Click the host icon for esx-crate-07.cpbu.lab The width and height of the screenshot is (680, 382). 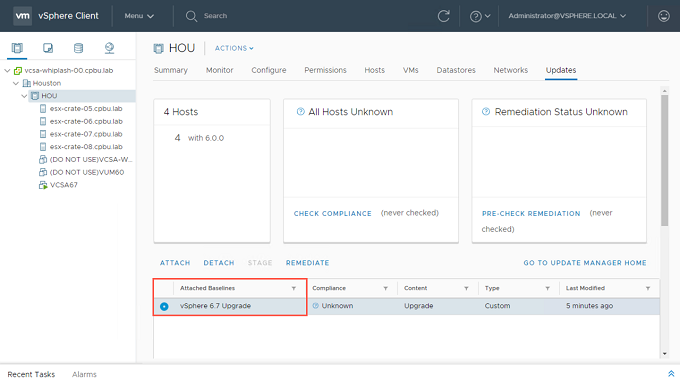pos(42,134)
